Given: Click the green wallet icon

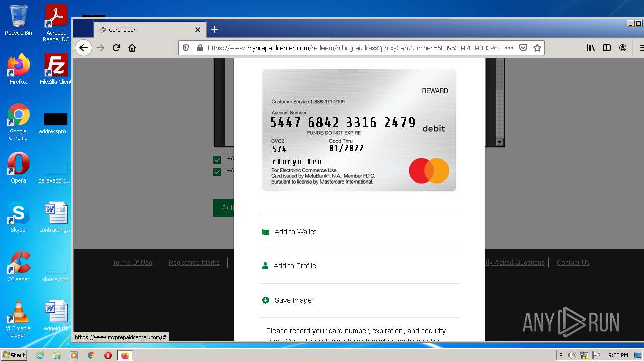Looking at the screenshot, I should click(266, 232).
